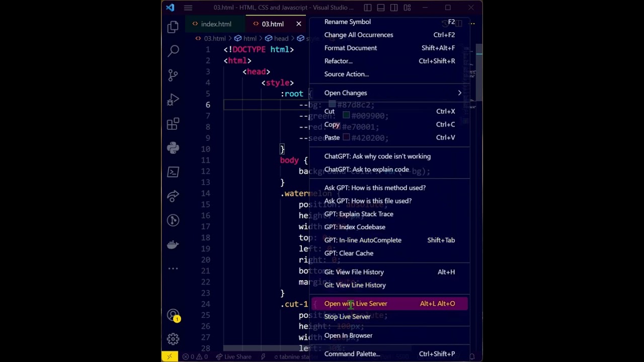644x362 pixels.
Task: Select GPT: In-line AutoComplete
Action: click(390, 240)
